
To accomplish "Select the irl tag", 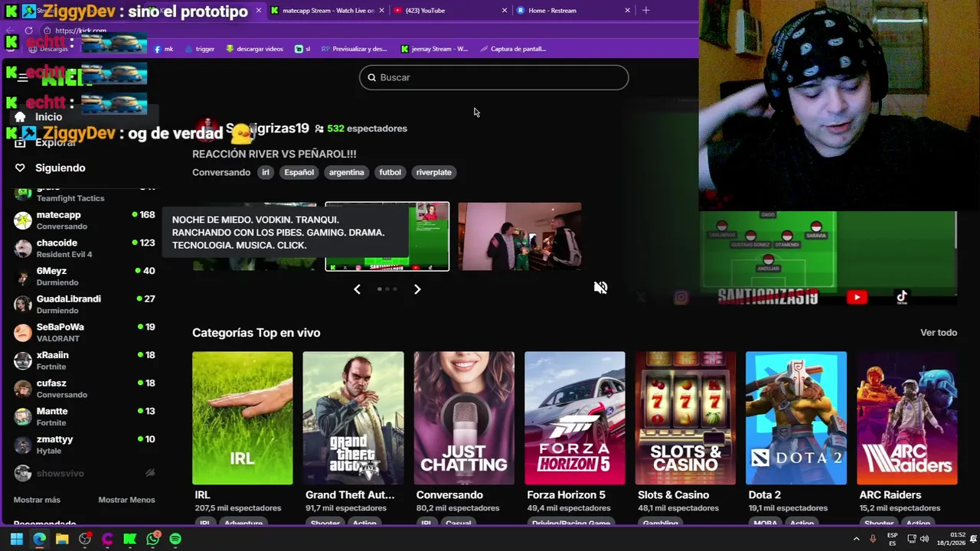I will click(x=266, y=172).
